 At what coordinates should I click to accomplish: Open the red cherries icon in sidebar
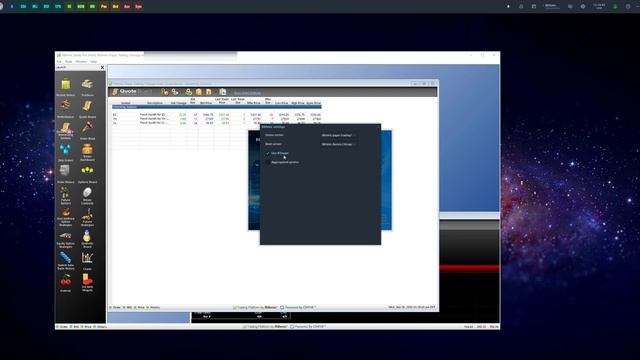(65, 280)
